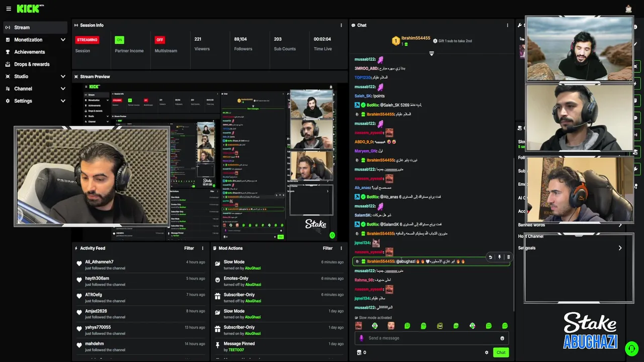Screen dimensions: 644x362
Task: Open Session Info three-dot options menu
Action: pos(341,25)
